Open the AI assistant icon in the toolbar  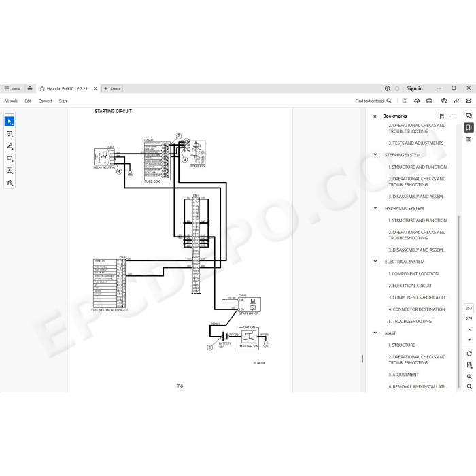444,101
